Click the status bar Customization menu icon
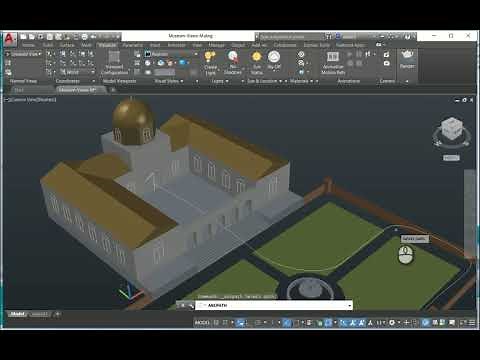The width and height of the screenshot is (480, 360). click(472, 322)
